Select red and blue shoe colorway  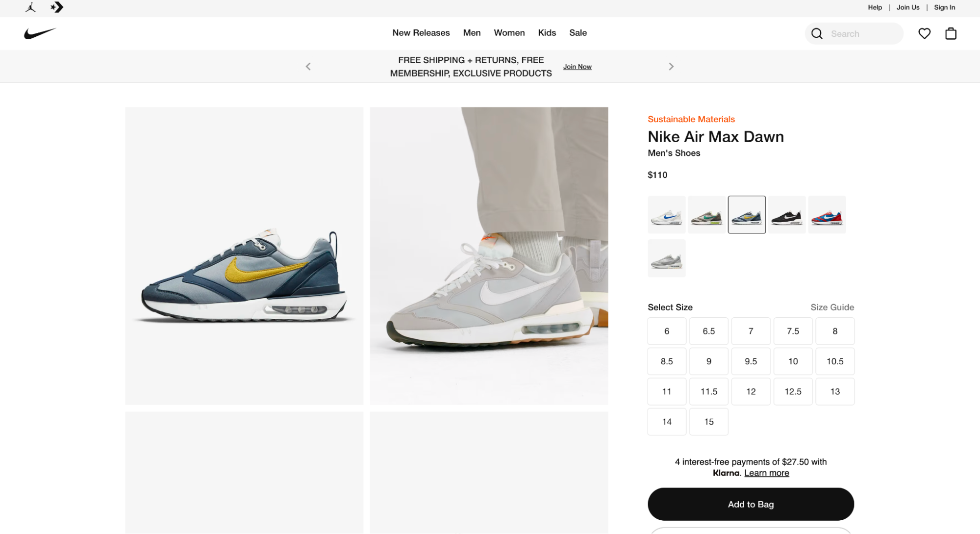[x=827, y=215]
